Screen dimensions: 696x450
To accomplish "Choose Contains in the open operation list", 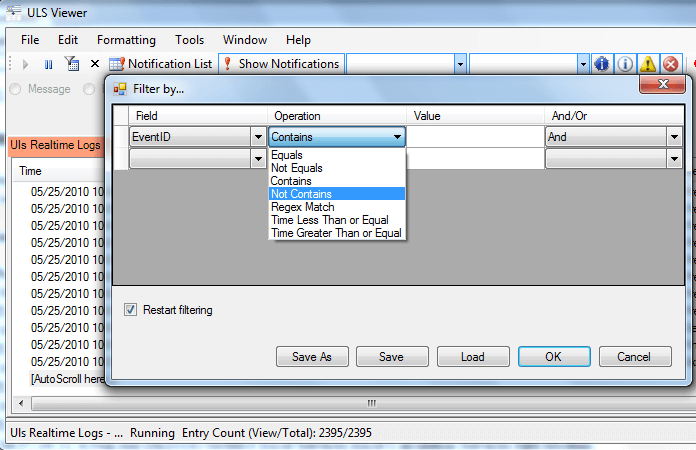I will coord(337,181).
